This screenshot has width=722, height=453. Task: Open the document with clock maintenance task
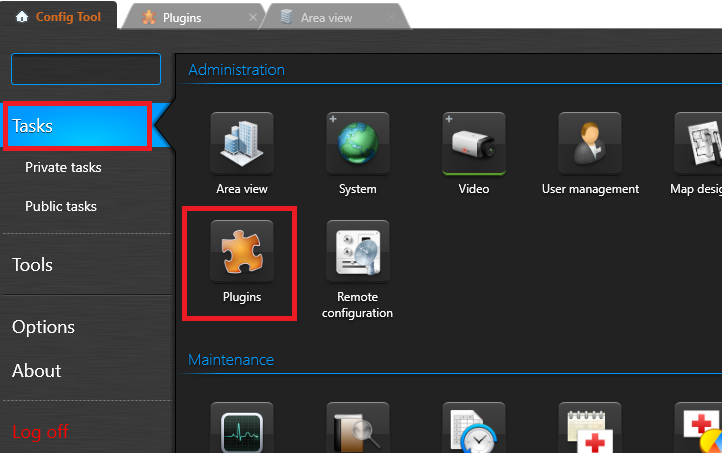coord(474,428)
